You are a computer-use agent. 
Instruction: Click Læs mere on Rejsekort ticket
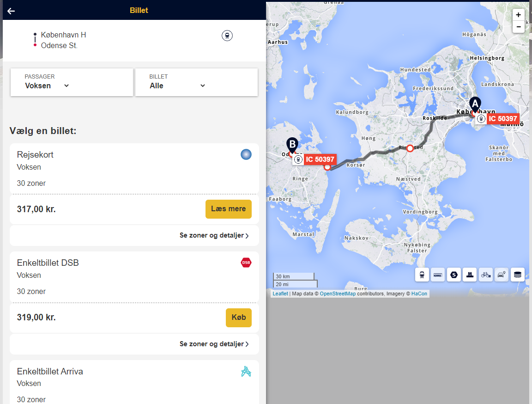(228, 209)
